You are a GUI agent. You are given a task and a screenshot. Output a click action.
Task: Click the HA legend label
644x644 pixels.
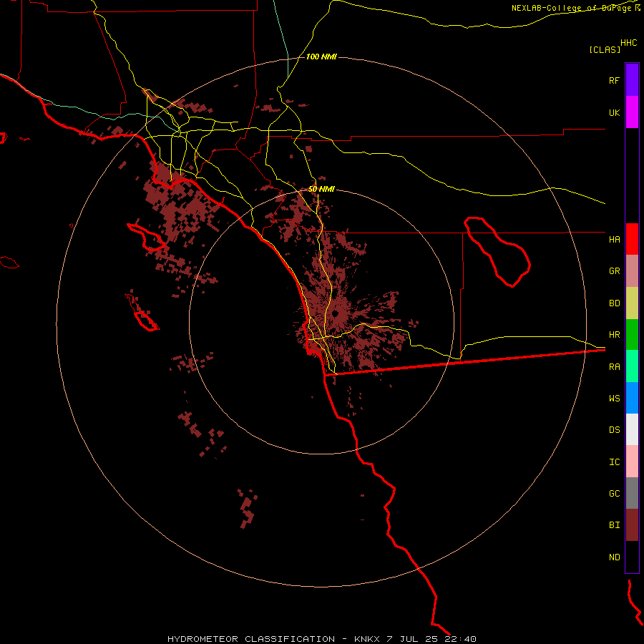[614, 240]
